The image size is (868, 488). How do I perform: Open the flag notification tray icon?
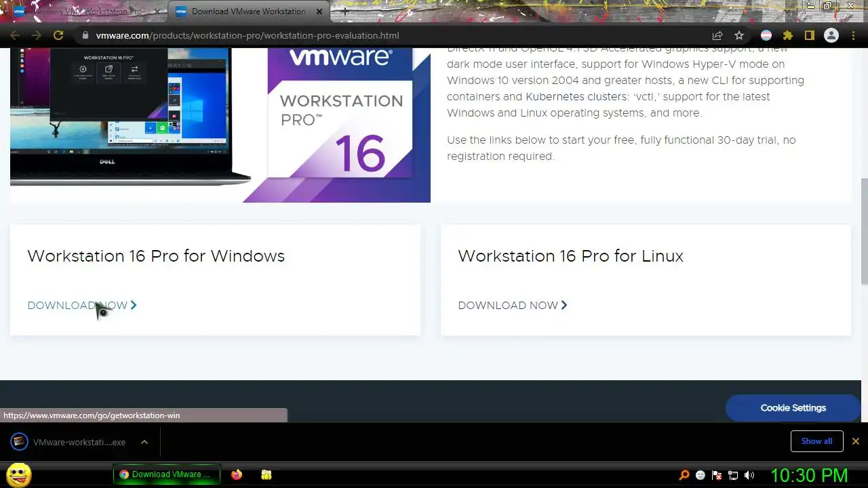(x=717, y=475)
